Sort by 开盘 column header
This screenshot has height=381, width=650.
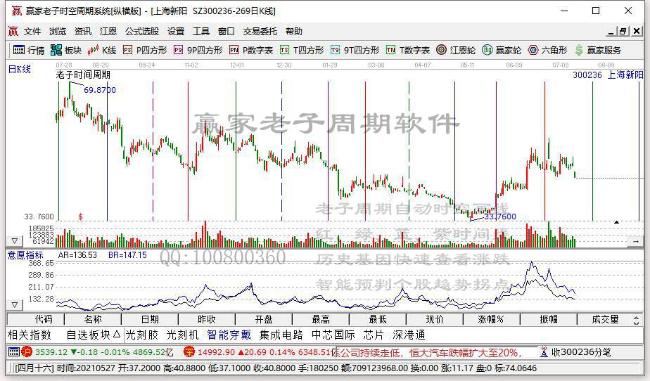(264, 319)
